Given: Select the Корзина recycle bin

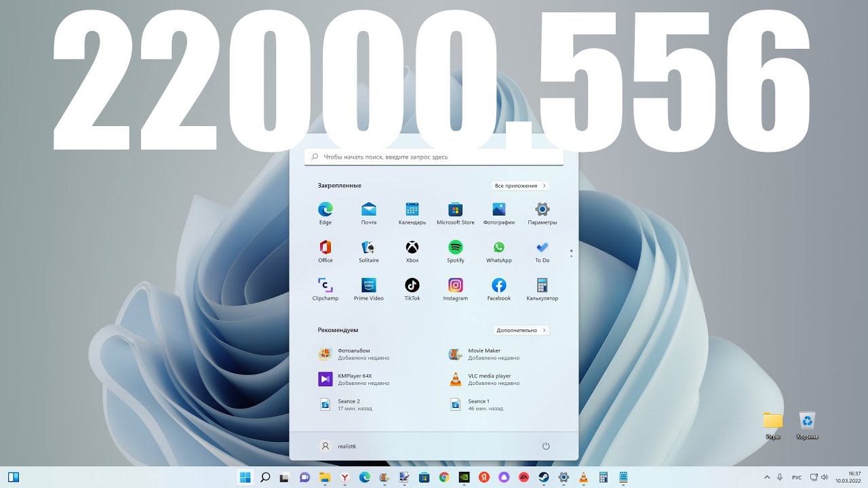Looking at the screenshot, I should tap(807, 426).
